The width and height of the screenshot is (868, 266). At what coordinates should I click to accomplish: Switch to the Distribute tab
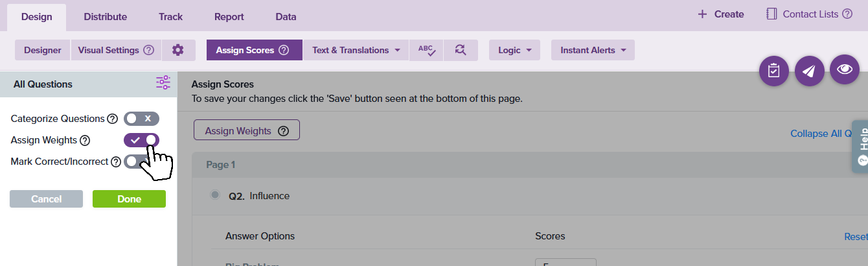pos(105,17)
